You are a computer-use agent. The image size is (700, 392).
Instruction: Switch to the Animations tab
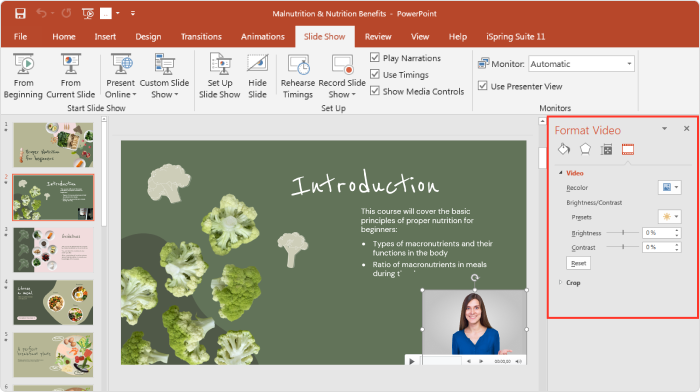click(x=262, y=37)
